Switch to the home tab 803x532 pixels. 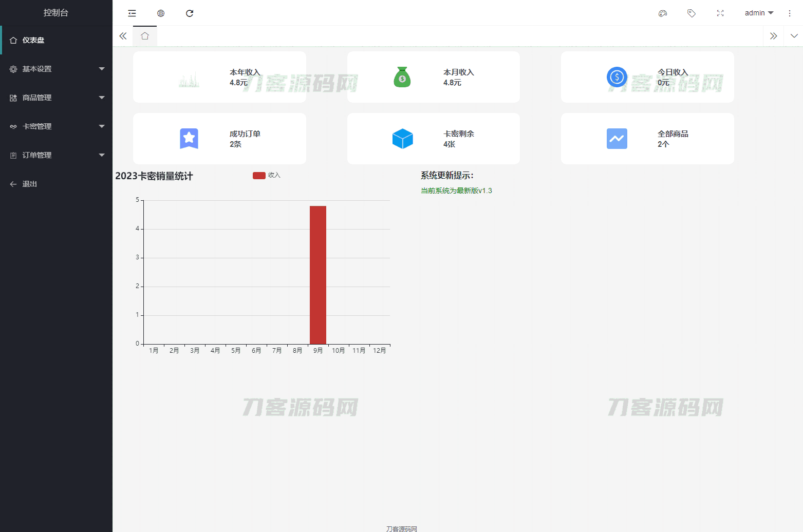145,36
